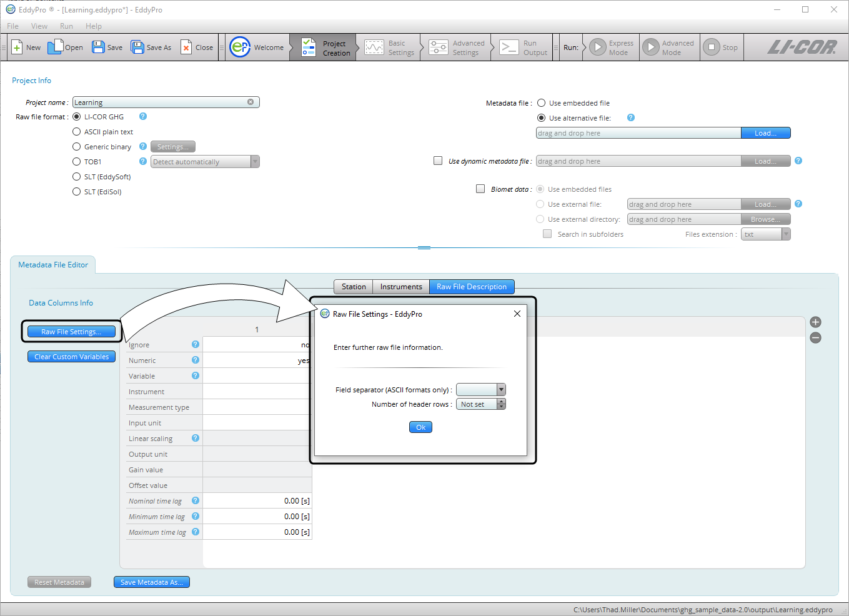Viewport: 849px width, 616px height.
Task: Click Save Metadata As button
Action: click(152, 582)
